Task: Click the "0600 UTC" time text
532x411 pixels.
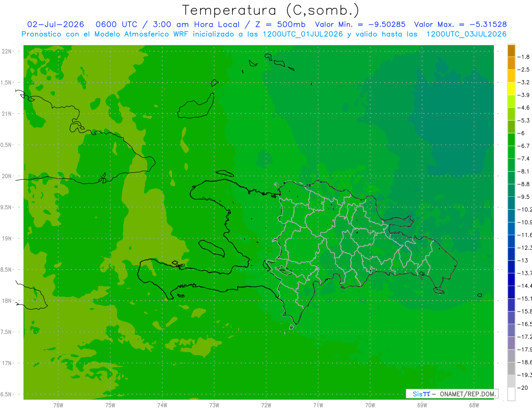Action: [116, 24]
